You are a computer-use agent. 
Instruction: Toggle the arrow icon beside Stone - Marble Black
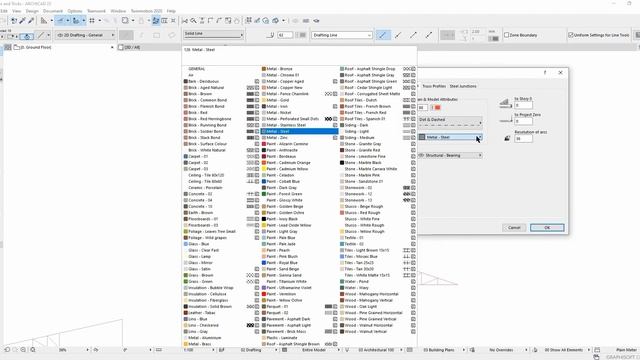[x=413, y=162]
